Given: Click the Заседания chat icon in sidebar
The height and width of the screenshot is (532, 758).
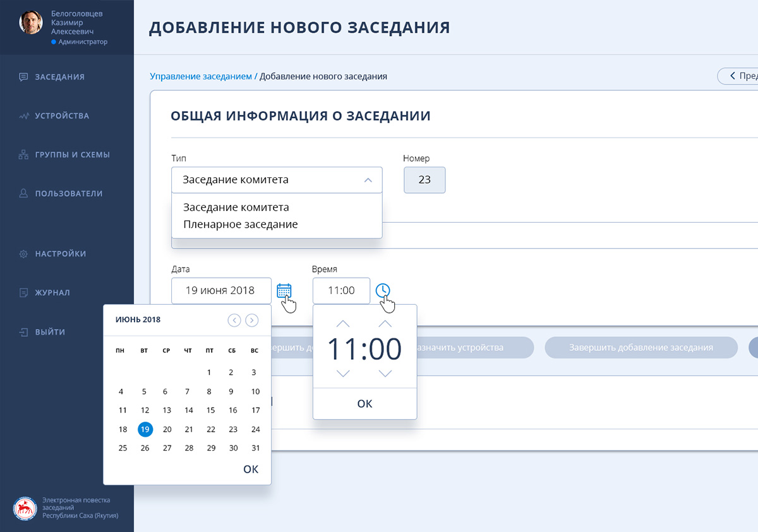Looking at the screenshot, I should pyautogui.click(x=23, y=77).
